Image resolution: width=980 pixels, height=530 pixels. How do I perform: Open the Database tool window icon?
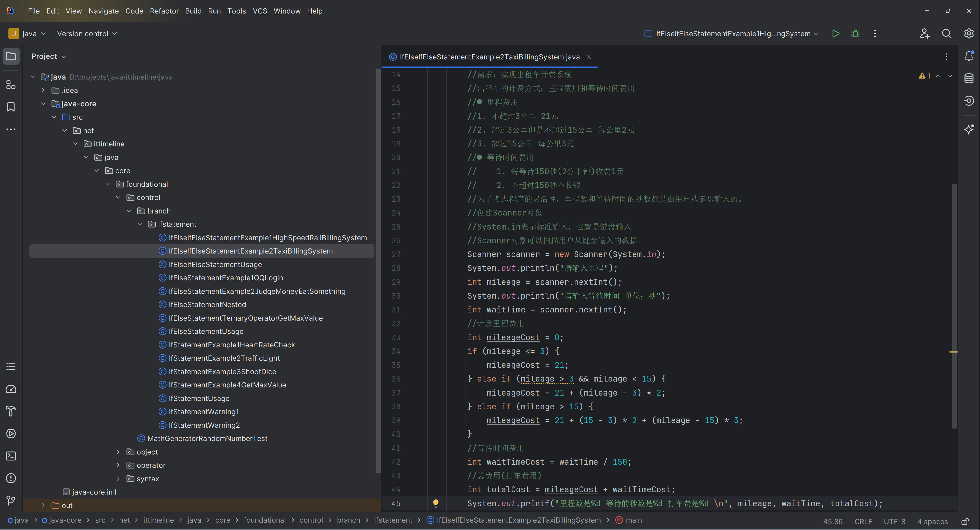tap(969, 78)
